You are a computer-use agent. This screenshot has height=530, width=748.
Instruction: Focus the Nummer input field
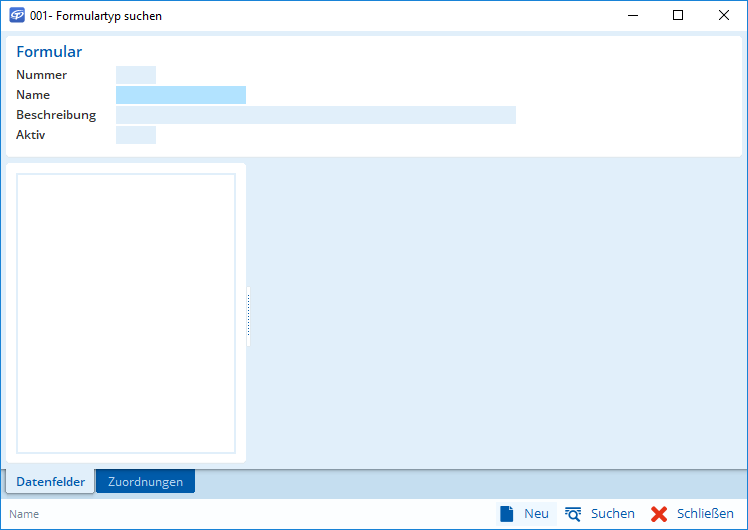(x=136, y=75)
